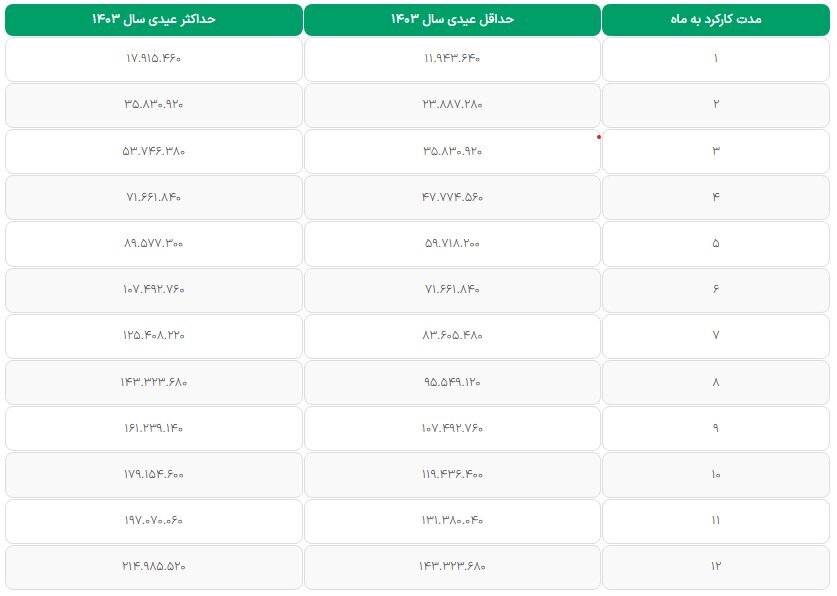Click the month 12 duration cell
Screen dimensions: 837x596
coord(716,566)
